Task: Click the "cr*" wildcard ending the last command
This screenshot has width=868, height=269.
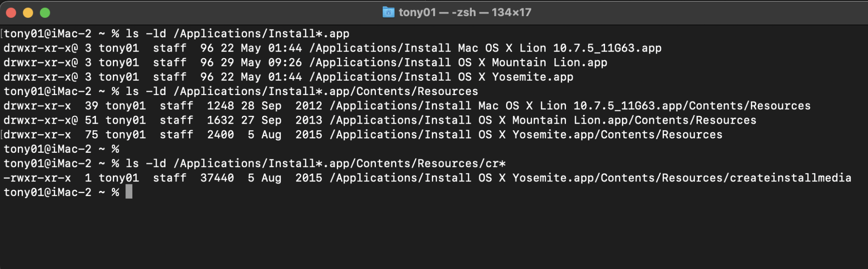Action: tap(495, 164)
